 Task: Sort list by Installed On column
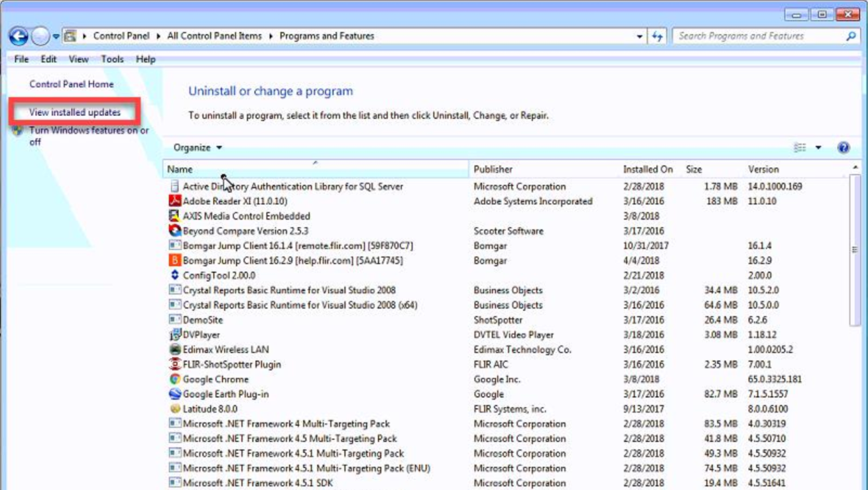[x=647, y=169]
